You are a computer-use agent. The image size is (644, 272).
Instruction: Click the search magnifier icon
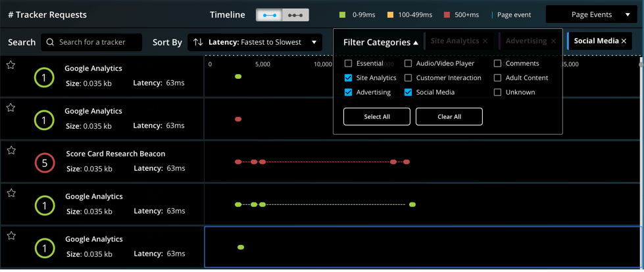pos(51,42)
